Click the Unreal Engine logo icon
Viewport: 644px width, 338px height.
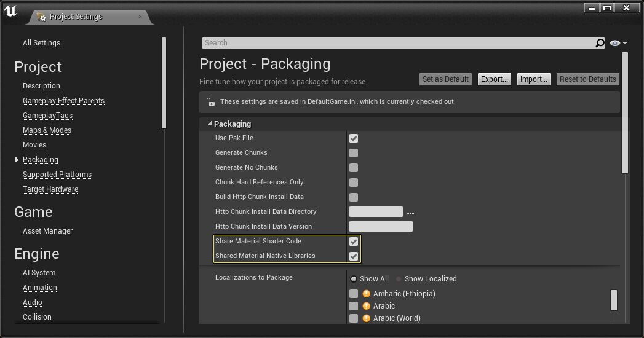click(x=11, y=11)
